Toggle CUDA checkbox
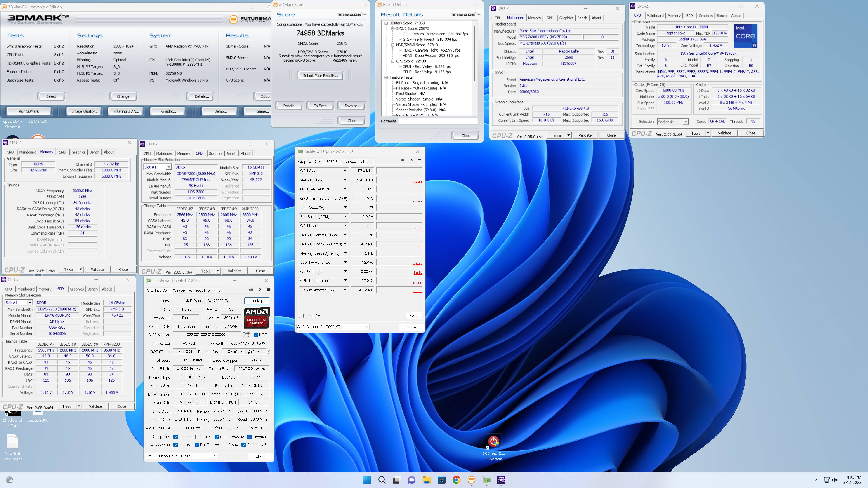This screenshot has width=868, height=488. (198, 437)
